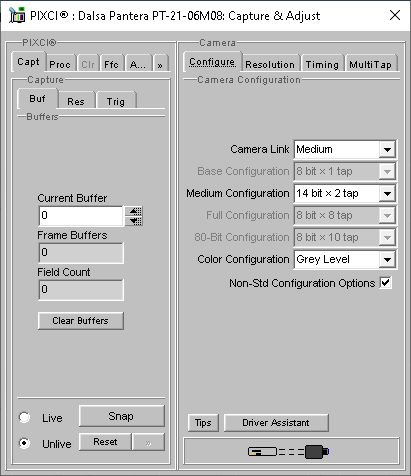The width and height of the screenshot is (411, 476).
Task: Click the PIXCI application icon in title bar
Action: pyautogui.click(x=17, y=15)
